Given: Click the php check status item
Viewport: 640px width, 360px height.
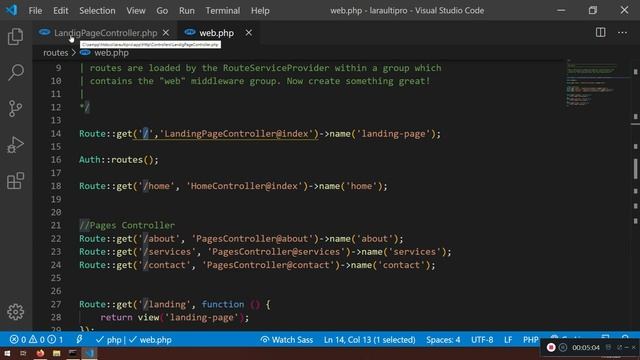Looking at the screenshot, I should [x=109, y=340].
